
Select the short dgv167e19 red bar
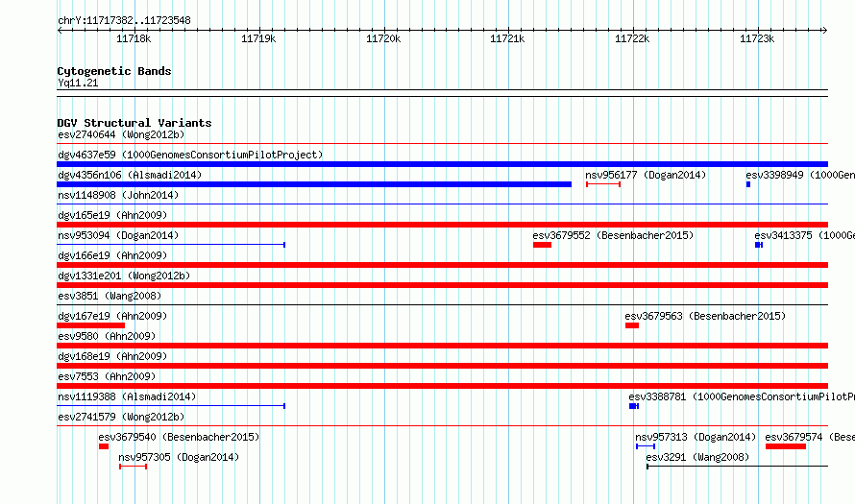pos(90,325)
